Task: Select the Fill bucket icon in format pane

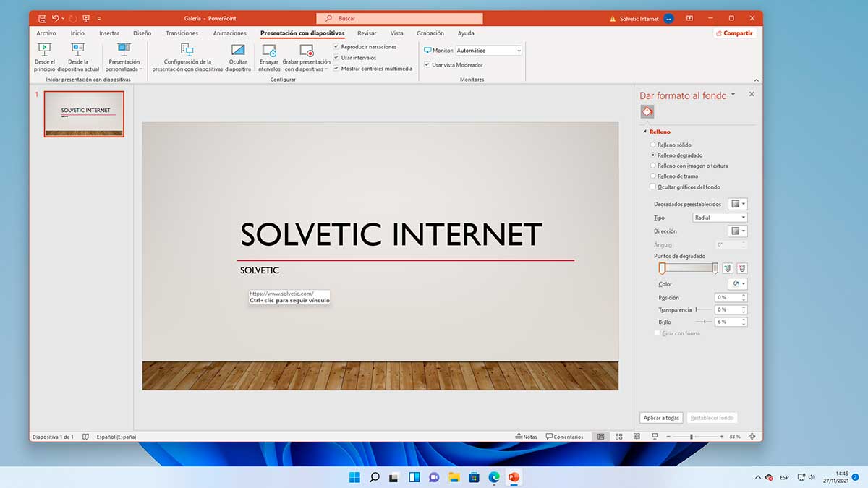Action: point(647,111)
